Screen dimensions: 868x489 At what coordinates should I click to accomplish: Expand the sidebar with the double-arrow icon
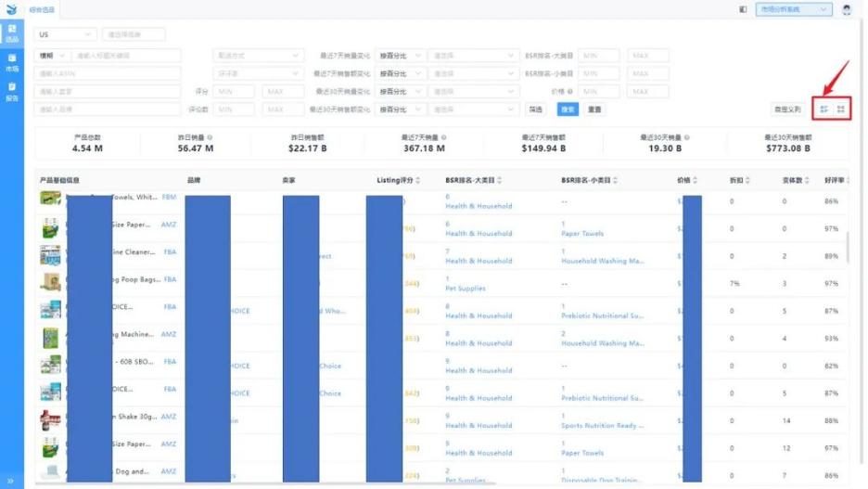point(10,481)
